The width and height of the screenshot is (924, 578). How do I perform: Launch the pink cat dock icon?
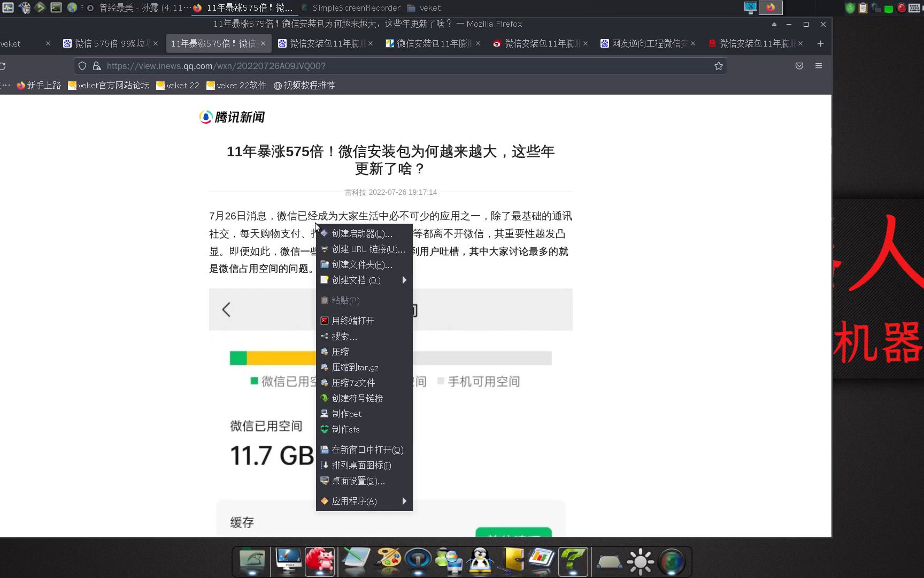(320, 561)
